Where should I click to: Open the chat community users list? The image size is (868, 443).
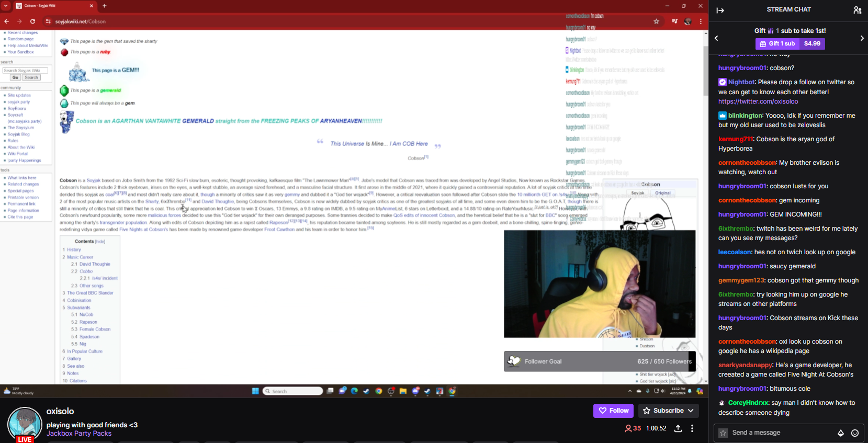click(x=857, y=10)
